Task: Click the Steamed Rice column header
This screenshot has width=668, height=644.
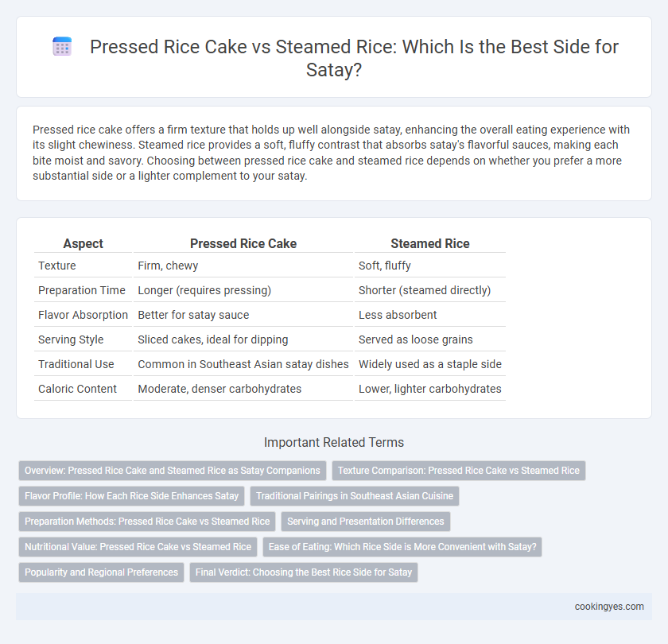Action: 430,243
